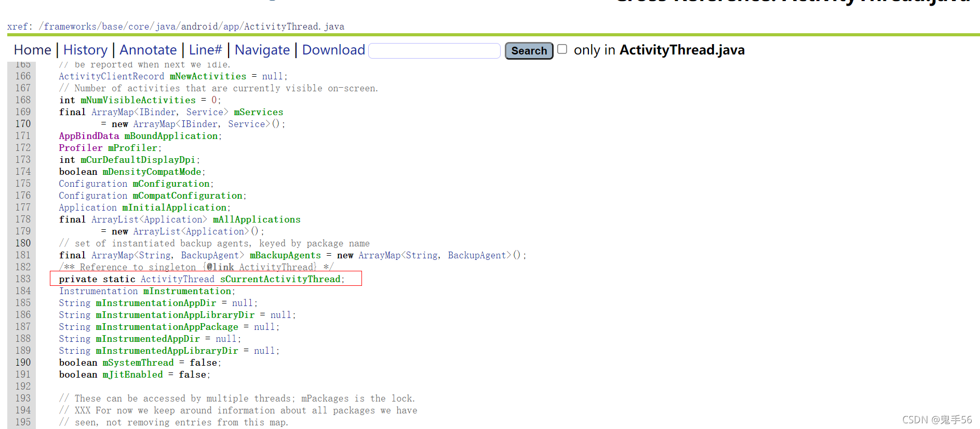Click mInstrumentationAppDir symbol

click(156, 303)
